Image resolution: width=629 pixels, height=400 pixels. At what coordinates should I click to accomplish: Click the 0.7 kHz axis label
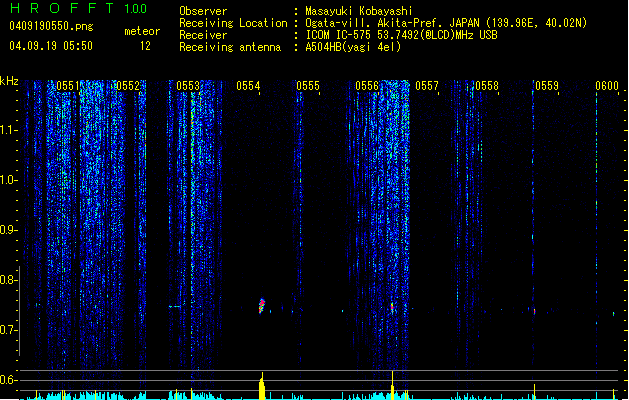[x=8, y=330]
